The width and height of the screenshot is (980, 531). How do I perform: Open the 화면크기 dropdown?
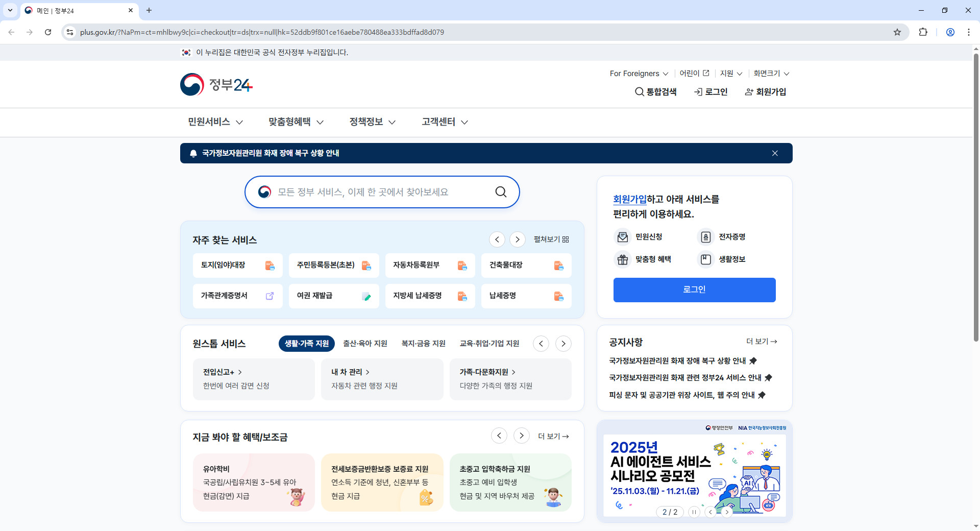(x=771, y=74)
